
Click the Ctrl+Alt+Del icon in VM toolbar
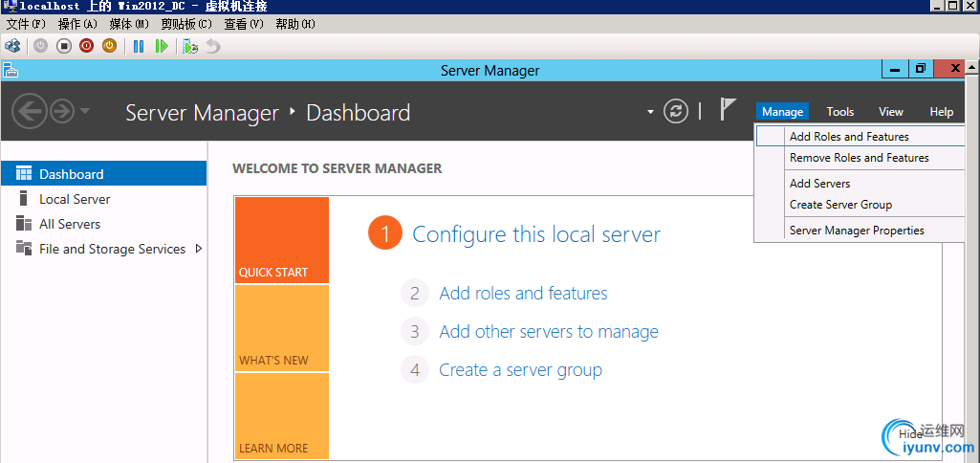pyautogui.click(x=12, y=46)
